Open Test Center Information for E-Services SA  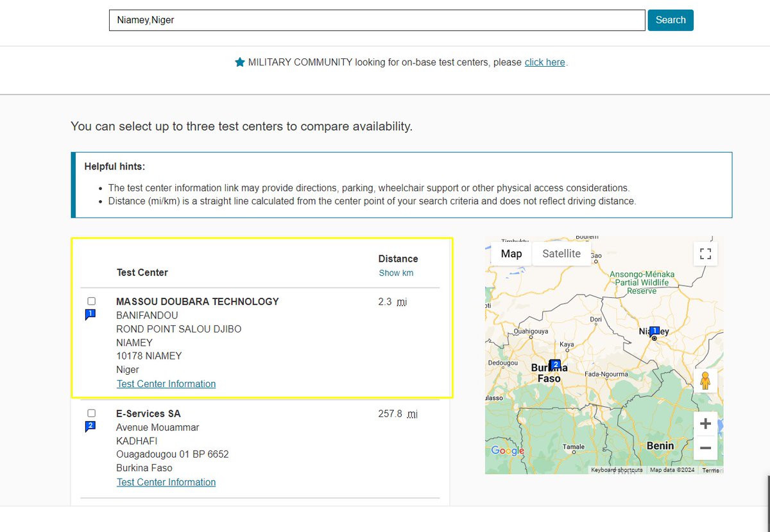click(x=166, y=482)
